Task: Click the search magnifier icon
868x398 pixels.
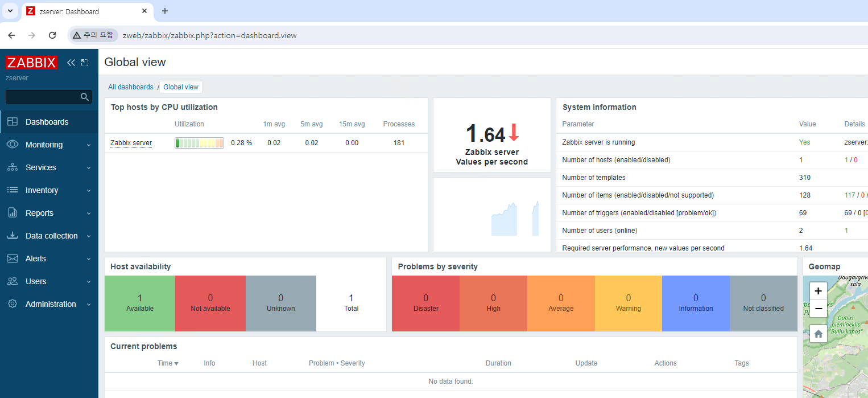Action: click(85, 97)
